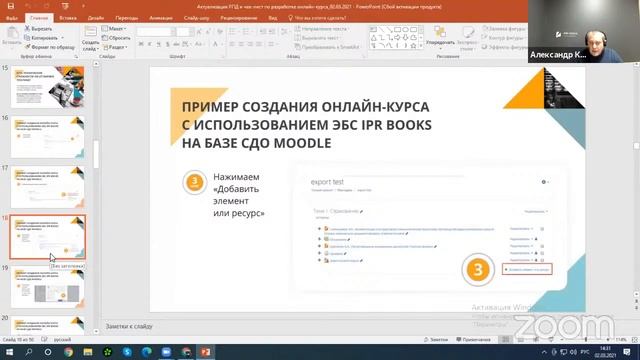
Task: Open the Chrome icon on the taskbar
Action: click(x=68, y=352)
